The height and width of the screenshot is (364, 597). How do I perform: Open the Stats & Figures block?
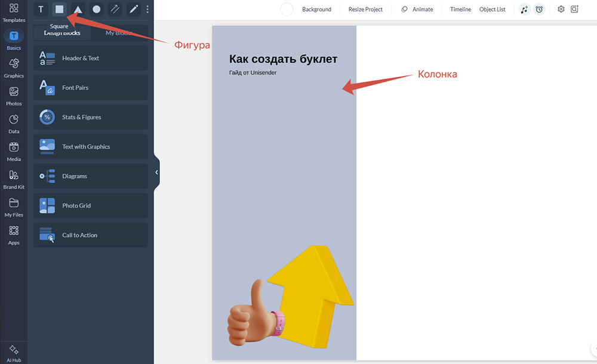coord(91,118)
